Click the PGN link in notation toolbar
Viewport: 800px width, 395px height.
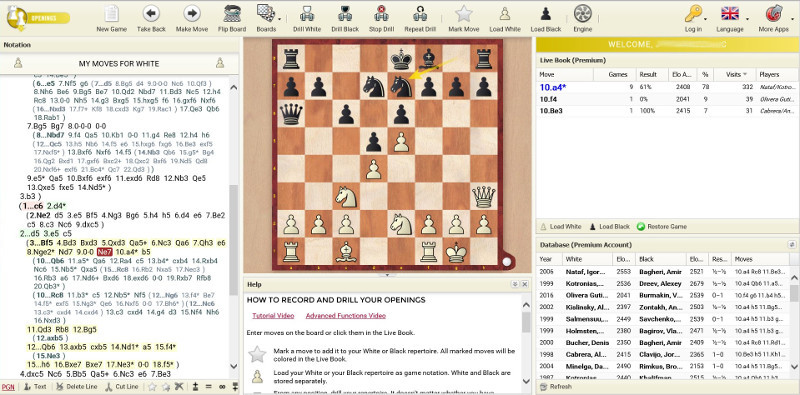click(8, 387)
